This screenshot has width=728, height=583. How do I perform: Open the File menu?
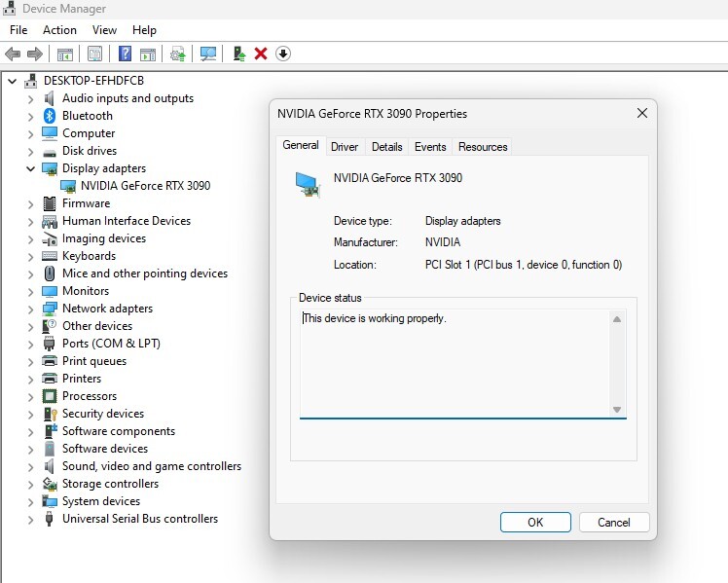18,30
